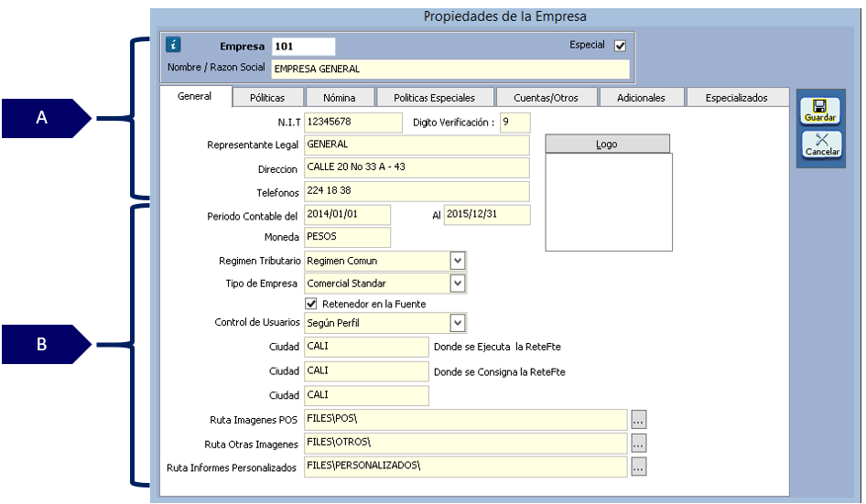Click the period end date field 2015/12/31
This screenshot has height=504, width=866.
(x=487, y=214)
